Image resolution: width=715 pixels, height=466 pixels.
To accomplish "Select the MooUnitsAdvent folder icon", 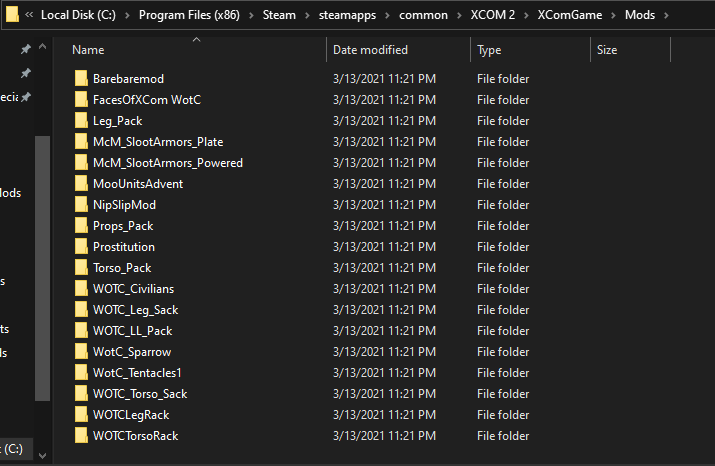I will pos(81,183).
